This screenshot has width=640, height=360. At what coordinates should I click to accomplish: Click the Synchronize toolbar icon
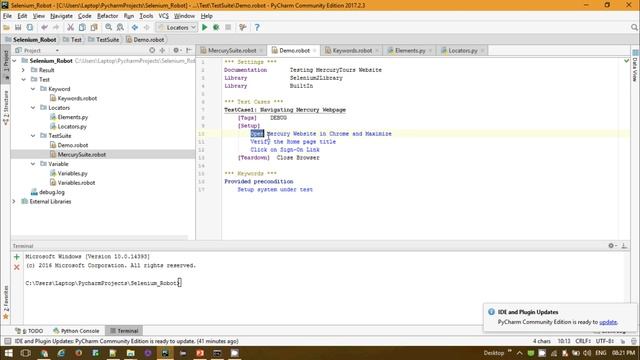click(x=30, y=27)
